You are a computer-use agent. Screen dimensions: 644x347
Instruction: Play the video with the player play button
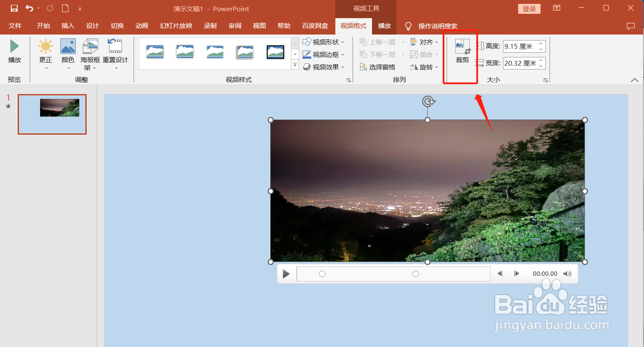point(286,274)
